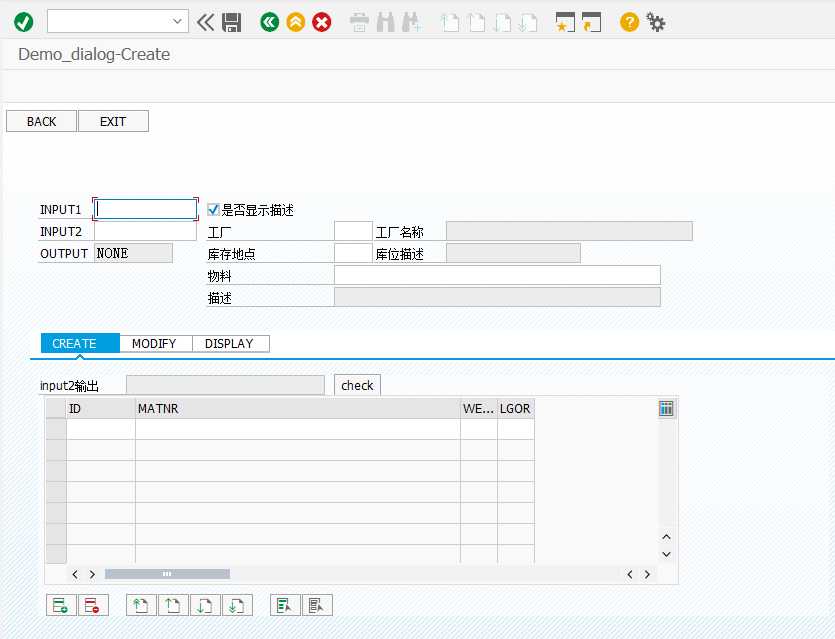Screen dimensions: 835x639
Task: Focus the INPUT2 field
Action: (145, 232)
